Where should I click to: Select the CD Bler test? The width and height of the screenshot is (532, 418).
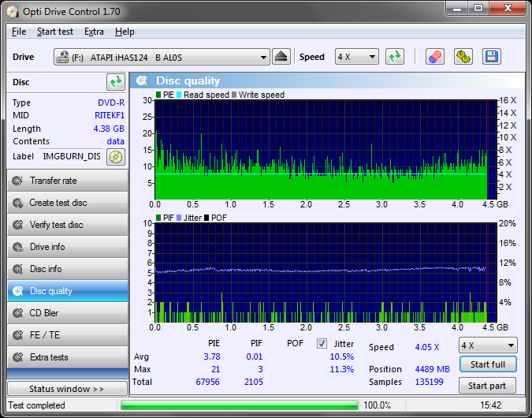tap(68, 313)
